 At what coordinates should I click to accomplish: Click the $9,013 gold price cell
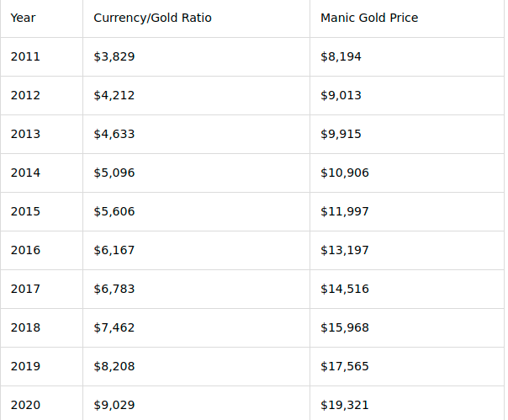pos(407,96)
